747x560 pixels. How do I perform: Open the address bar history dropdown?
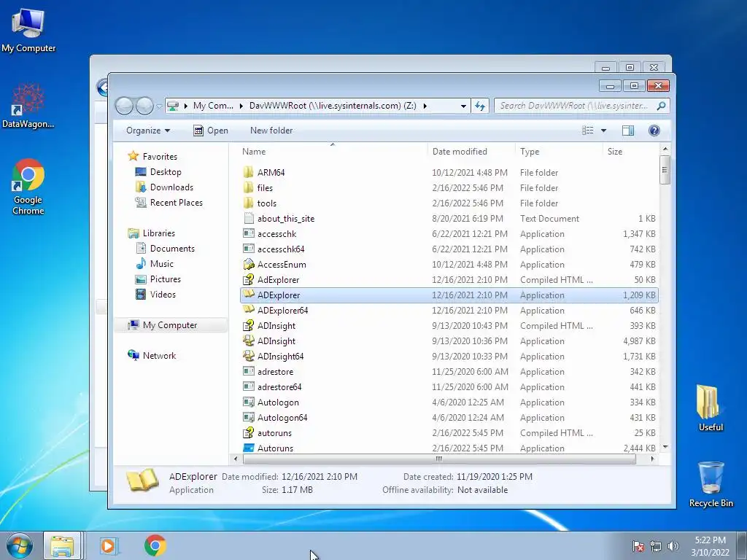point(463,106)
